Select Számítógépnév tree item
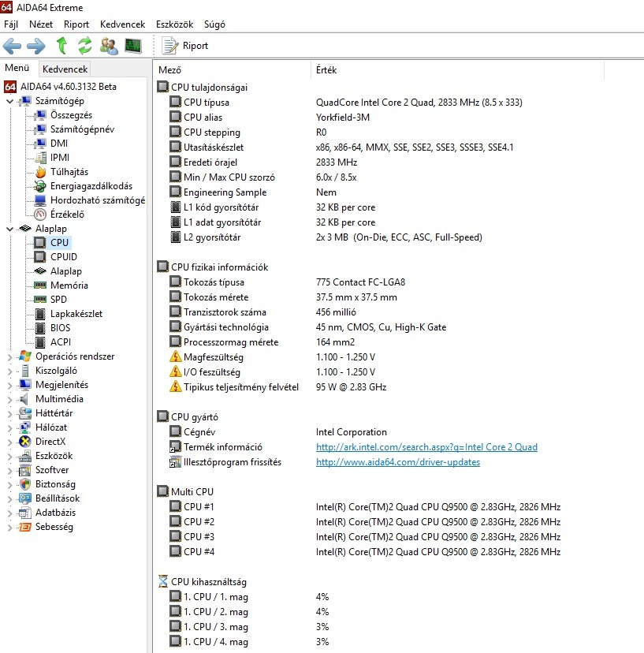Image resolution: width=644 pixels, height=653 pixels. tap(82, 129)
